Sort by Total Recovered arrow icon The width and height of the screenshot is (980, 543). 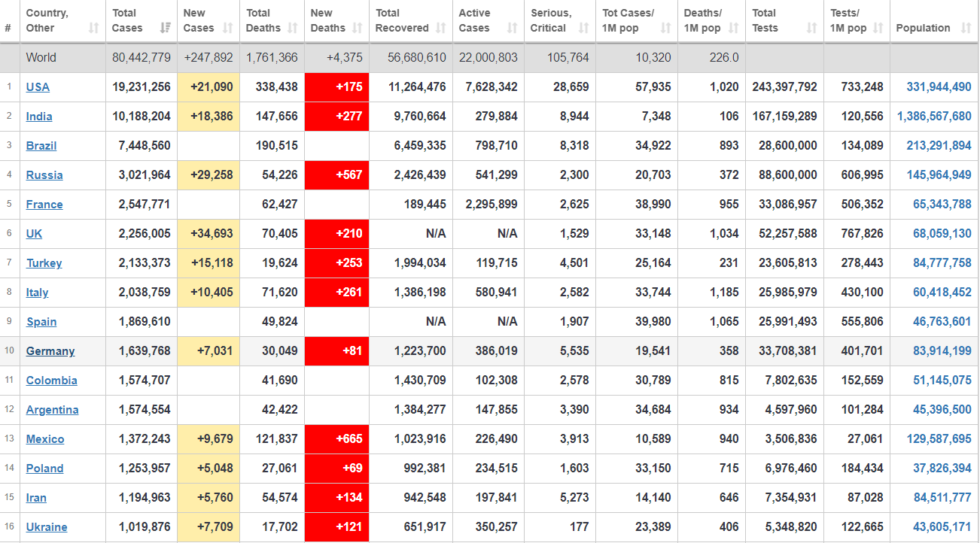click(x=441, y=29)
